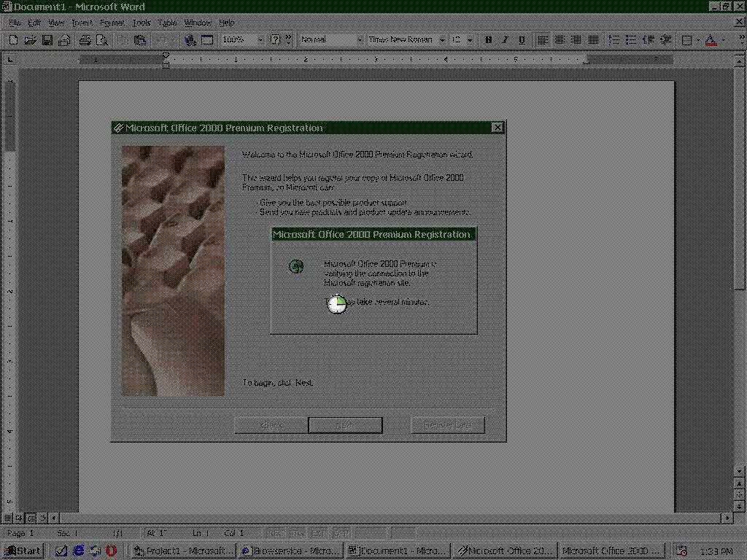The height and width of the screenshot is (560, 747).
Task: Apply outside border icon
Action: (686, 40)
